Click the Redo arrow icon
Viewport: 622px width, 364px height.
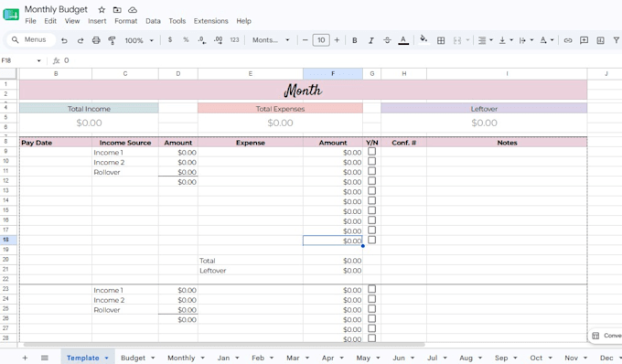click(x=80, y=40)
